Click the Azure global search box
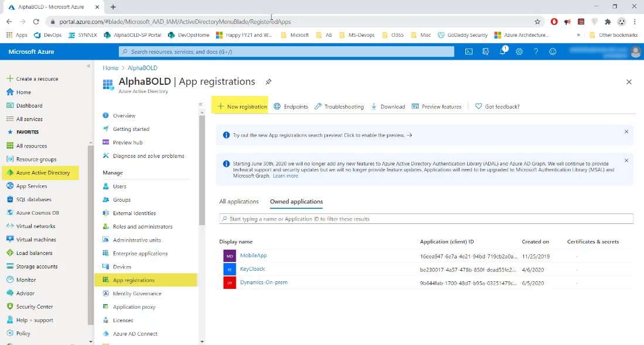The image size is (644, 345). pos(287,51)
